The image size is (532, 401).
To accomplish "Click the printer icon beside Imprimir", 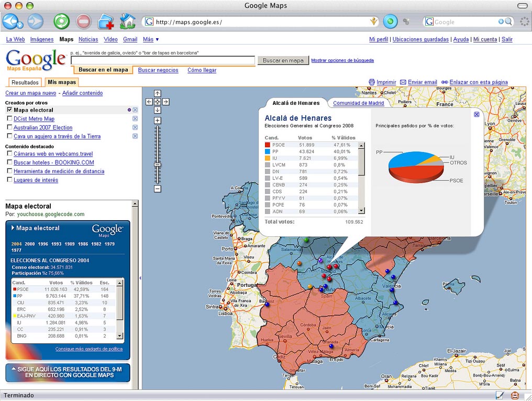I will tap(372, 82).
